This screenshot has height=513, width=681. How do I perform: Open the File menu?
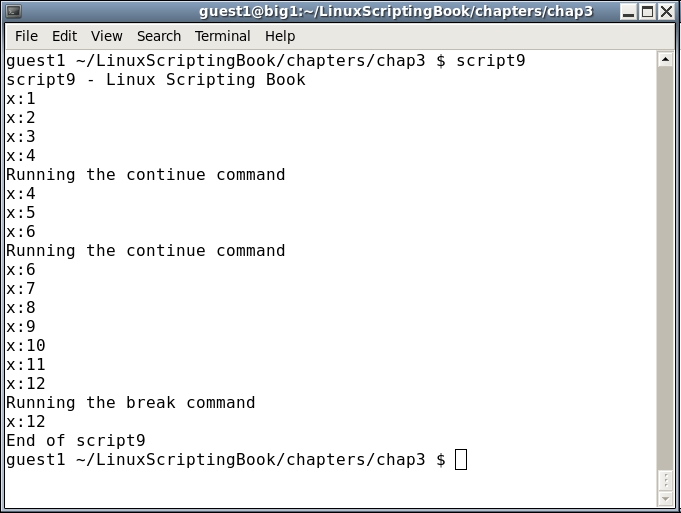click(28, 36)
